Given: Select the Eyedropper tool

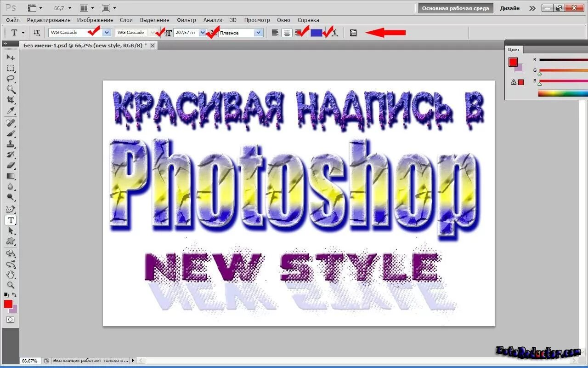Looking at the screenshot, I should coord(11,110).
